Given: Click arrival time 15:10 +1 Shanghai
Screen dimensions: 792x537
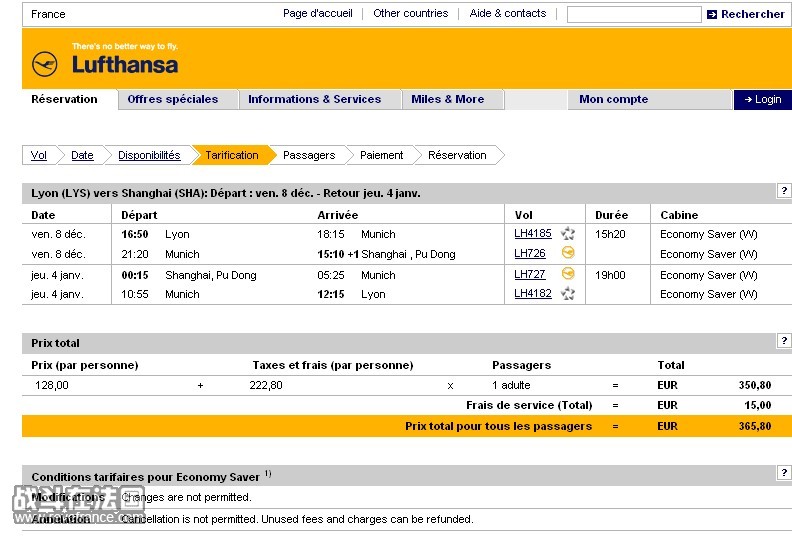Looking at the screenshot, I should tap(338, 254).
